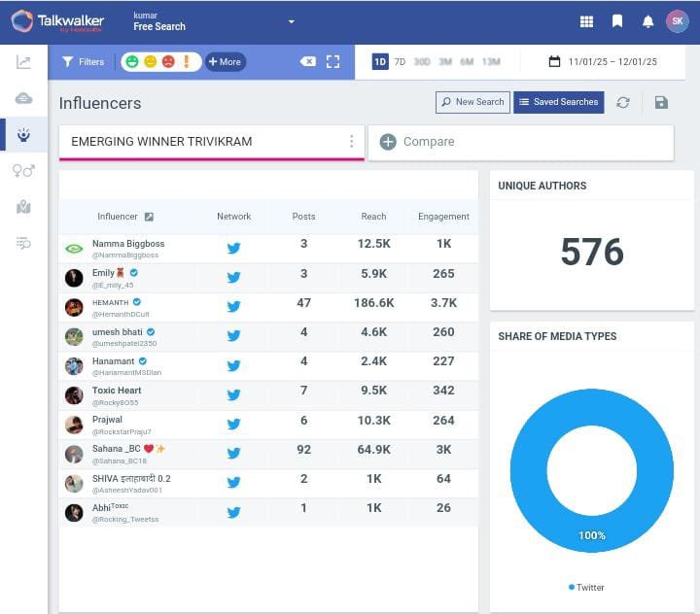Open the three-dot menu on EMERGING WINNER TRIVIKRAM

pos(352,142)
